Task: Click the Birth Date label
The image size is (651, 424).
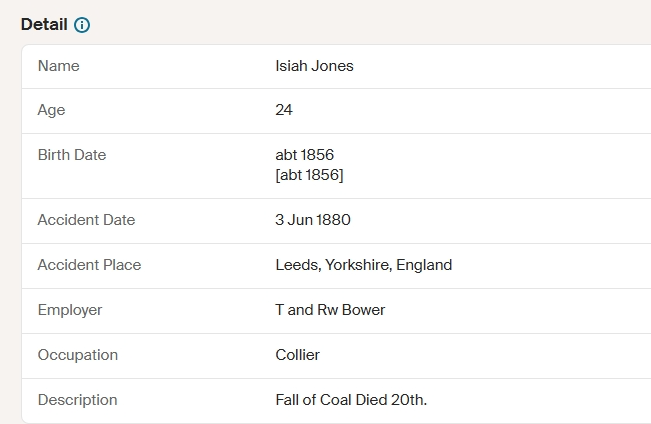Action: 72,155
